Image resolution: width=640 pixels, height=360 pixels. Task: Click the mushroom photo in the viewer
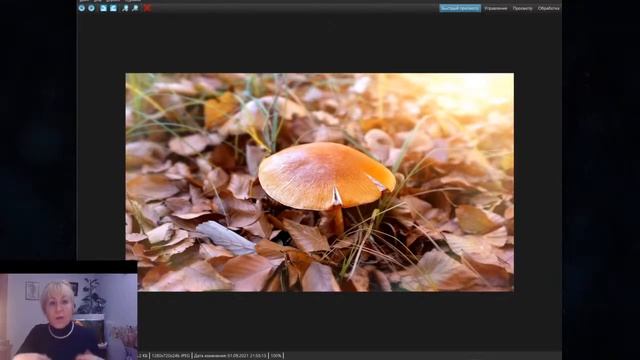click(320, 182)
